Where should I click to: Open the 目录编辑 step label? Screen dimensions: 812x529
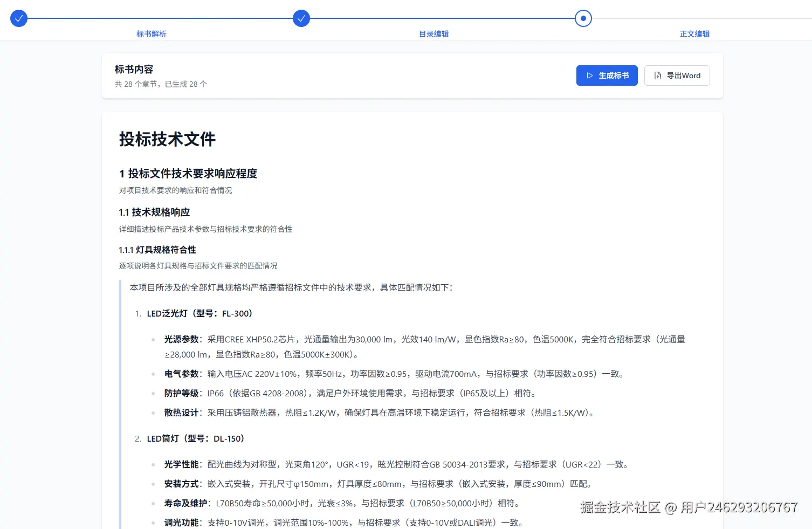click(x=434, y=34)
